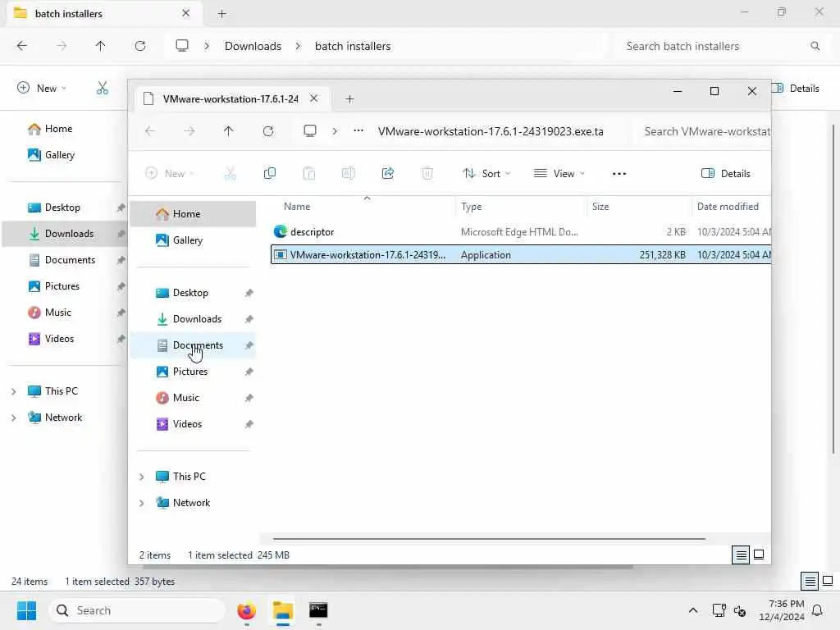Open the terminal taskbar icon
Screen dimensions: 840x630
(319, 610)
